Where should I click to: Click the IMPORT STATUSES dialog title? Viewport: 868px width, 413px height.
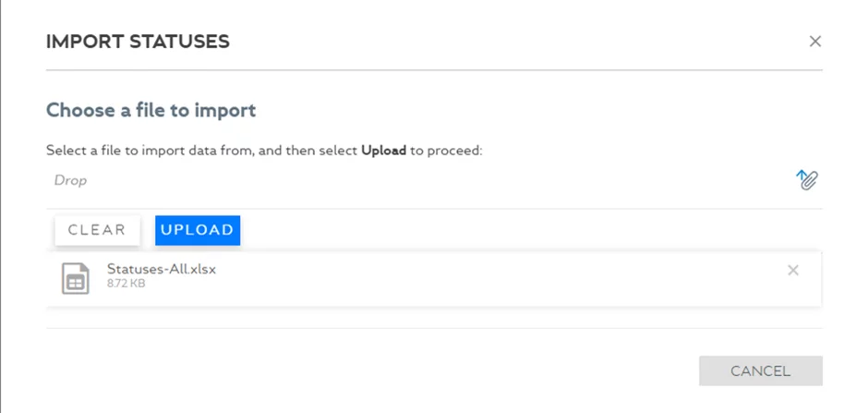138,42
